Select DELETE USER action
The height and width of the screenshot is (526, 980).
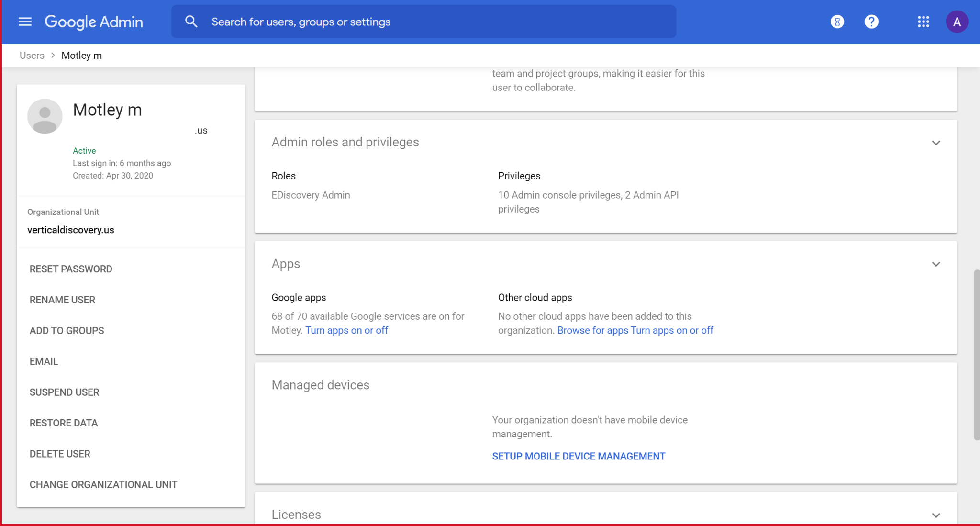pyautogui.click(x=60, y=454)
